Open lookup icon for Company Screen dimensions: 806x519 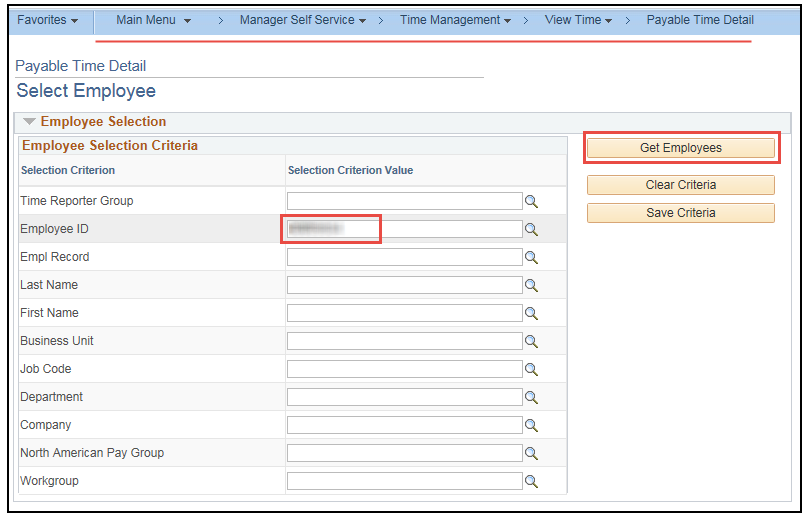(x=531, y=425)
